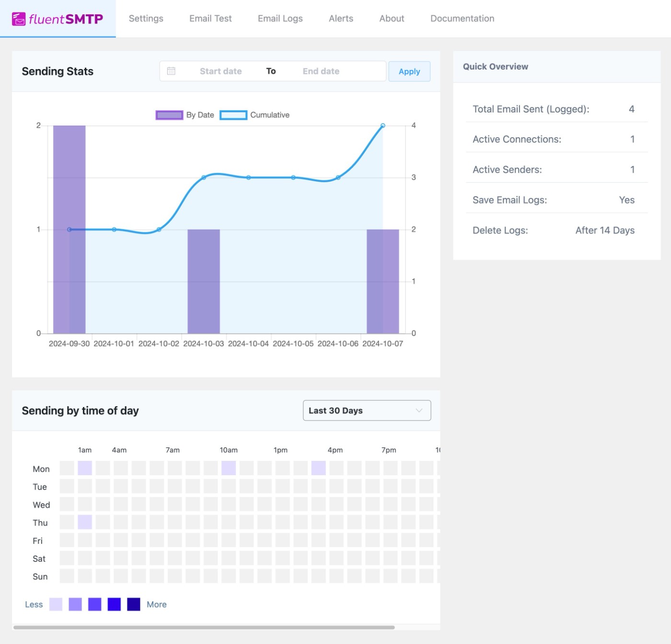671x644 pixels.
Task: Open the Documentation tab
Action: pos(462,18)
